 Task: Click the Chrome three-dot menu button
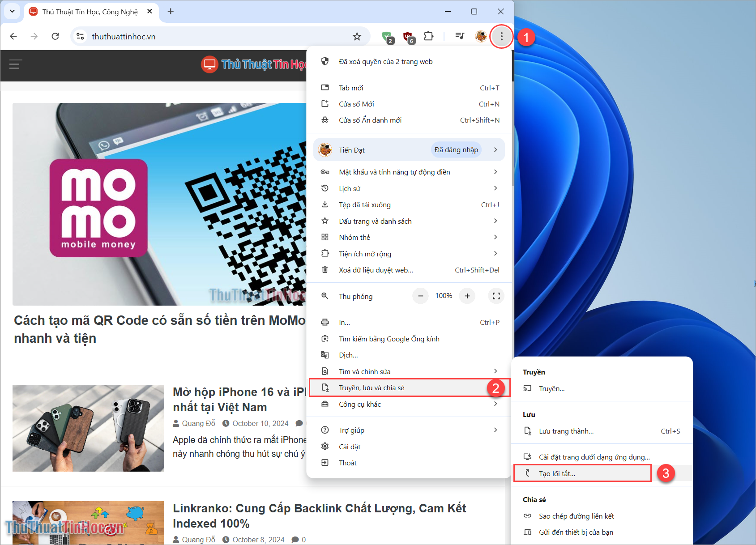pos(501,36)
